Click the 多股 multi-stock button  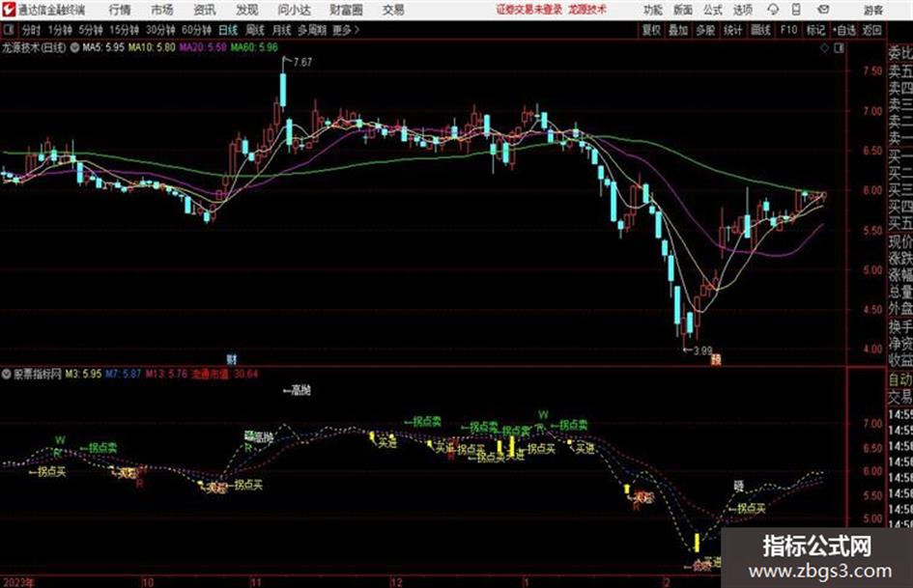(705, 30)
